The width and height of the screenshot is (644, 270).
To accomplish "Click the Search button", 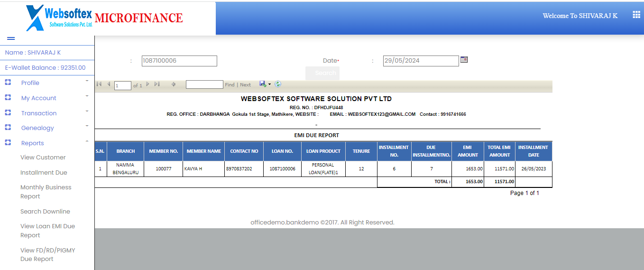I will pyautogui.click(x=322, y=73).
